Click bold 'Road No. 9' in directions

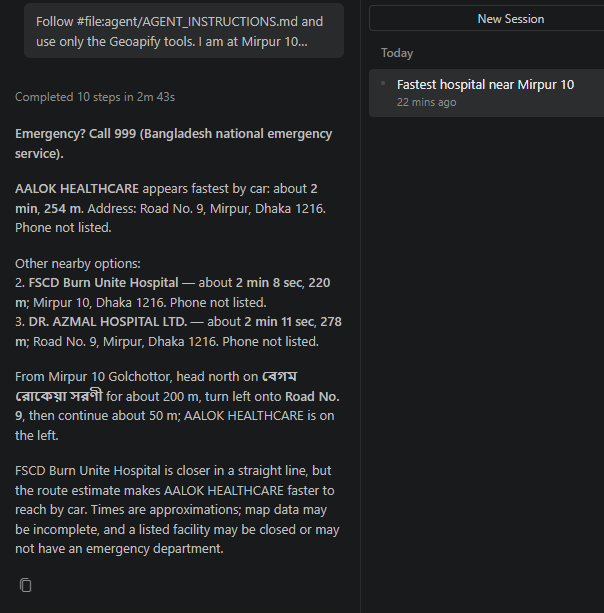coord(177,406)
